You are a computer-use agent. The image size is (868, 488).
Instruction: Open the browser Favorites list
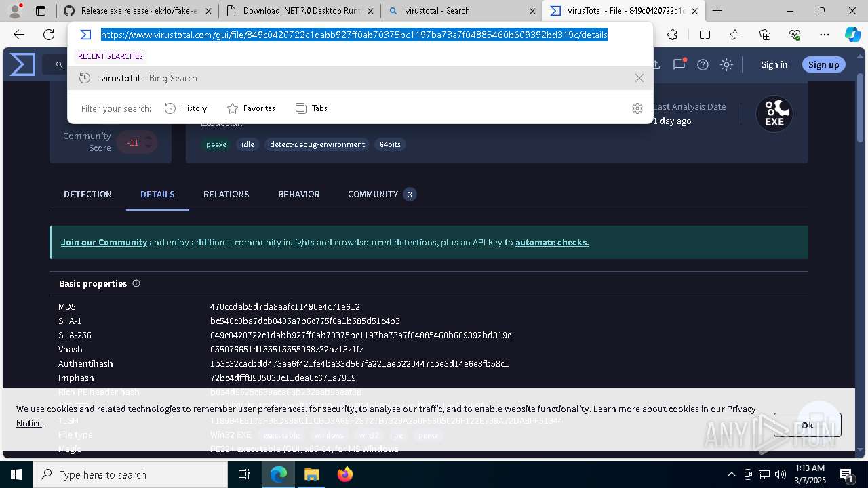735,35
